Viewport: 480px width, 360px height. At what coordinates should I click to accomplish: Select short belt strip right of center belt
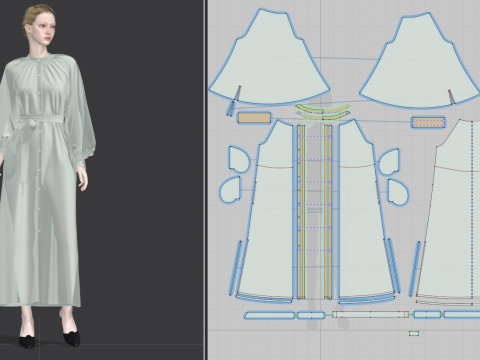pyautogui.click(x=428, y=314)
